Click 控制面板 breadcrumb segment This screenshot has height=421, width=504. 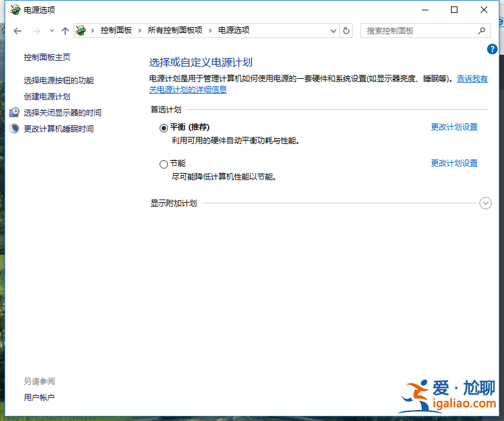[116, 30]
